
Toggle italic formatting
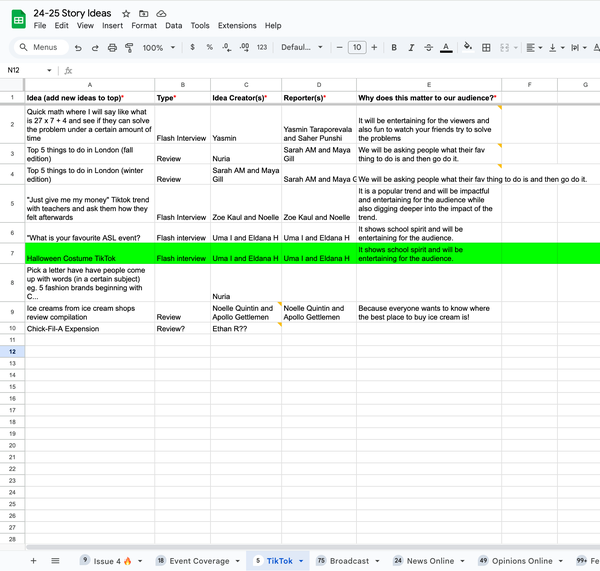pos(411,48)
